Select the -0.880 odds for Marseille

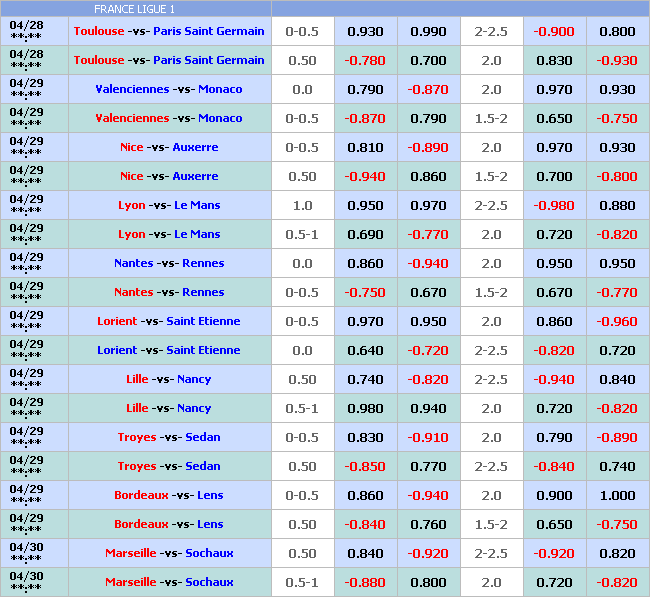click(x=365, y=582)
